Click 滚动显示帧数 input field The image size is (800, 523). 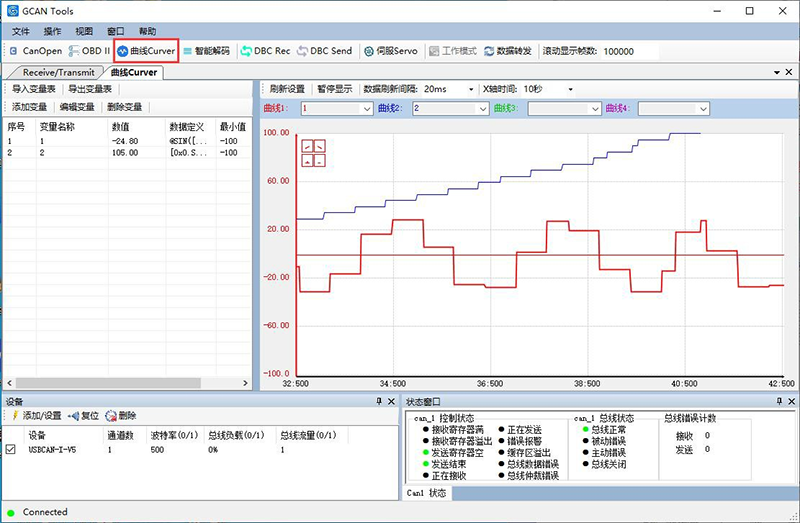pos(630,50)
